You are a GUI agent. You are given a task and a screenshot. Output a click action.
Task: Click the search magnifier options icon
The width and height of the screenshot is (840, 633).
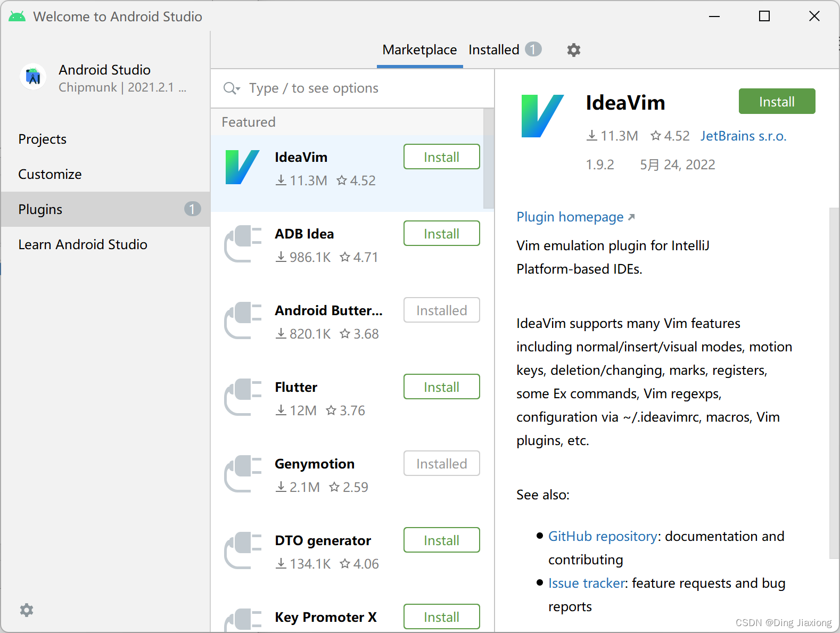coord(232,88)
